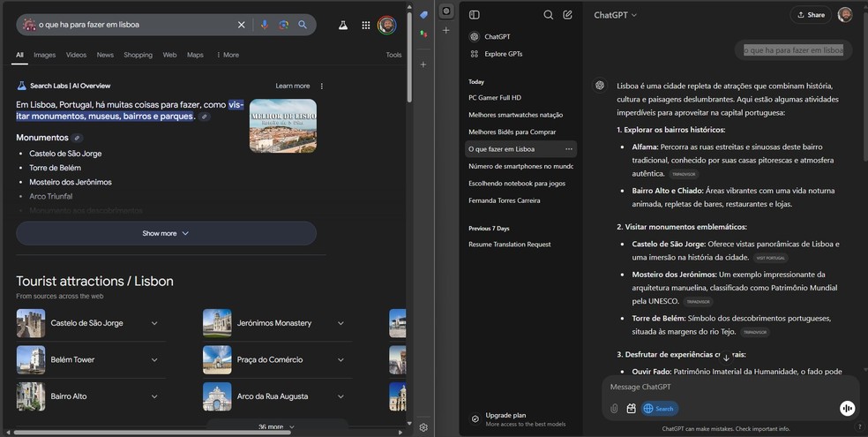Click Google page vertical scrollbar thumb
Viewport: 868px width, 437px height.
click(409, 56)
